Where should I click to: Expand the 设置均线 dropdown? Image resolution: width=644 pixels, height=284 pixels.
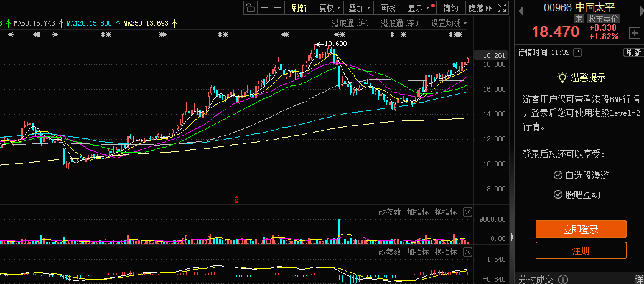[x=449, y=23]
